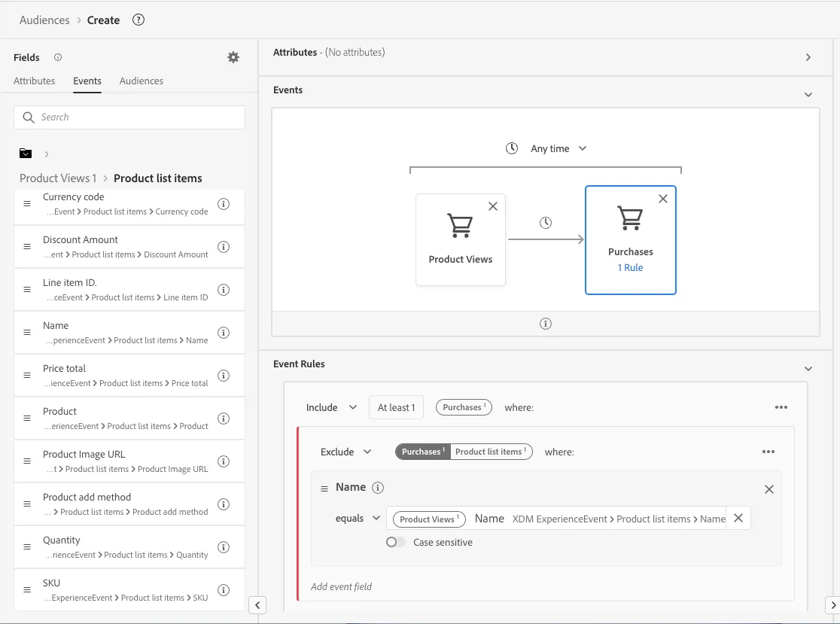Open the Fields settings gear
This screenshot has width=840, height=624.
point(233,57)
